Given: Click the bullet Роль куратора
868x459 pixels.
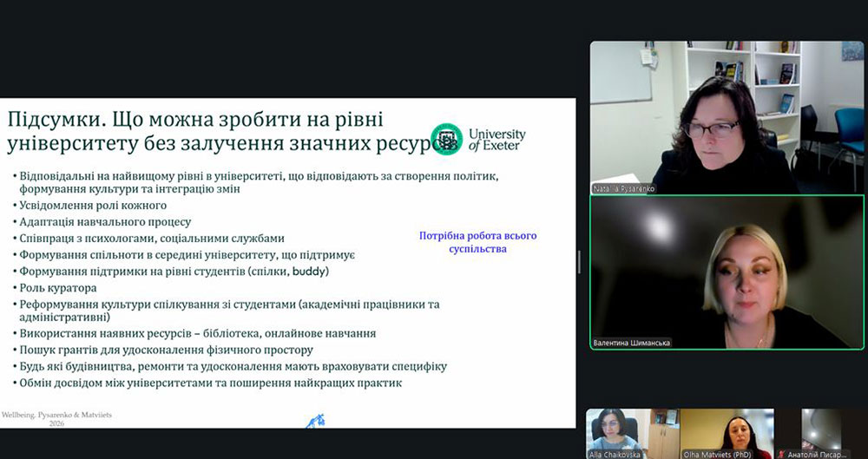Looking at the screenshot, I should pyautogui.click(x=60, y=287).
